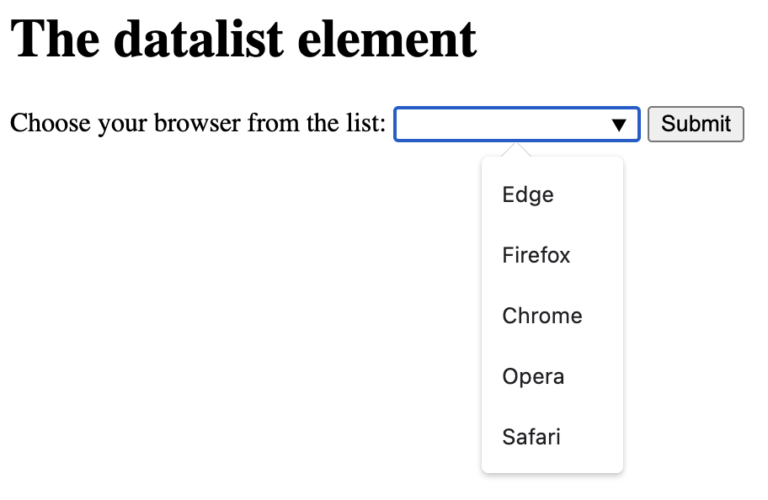Click the Firefox entry in the popup

tap(536, 255)
